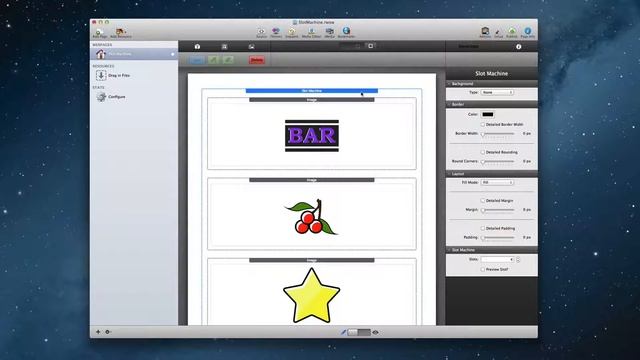Enable the Detailed Margin checkbox
The height and width of the screenshot is (360, 640).
click(x=482, y=201)
